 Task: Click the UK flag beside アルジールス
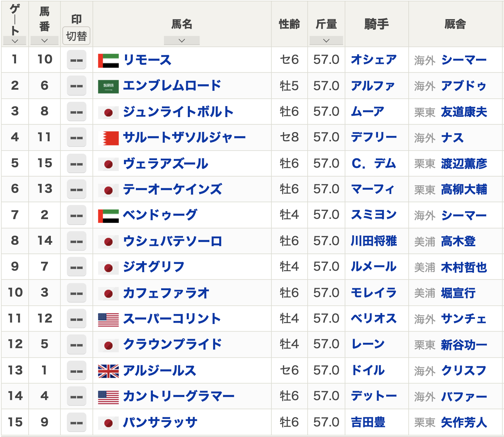tap(108, 371)
